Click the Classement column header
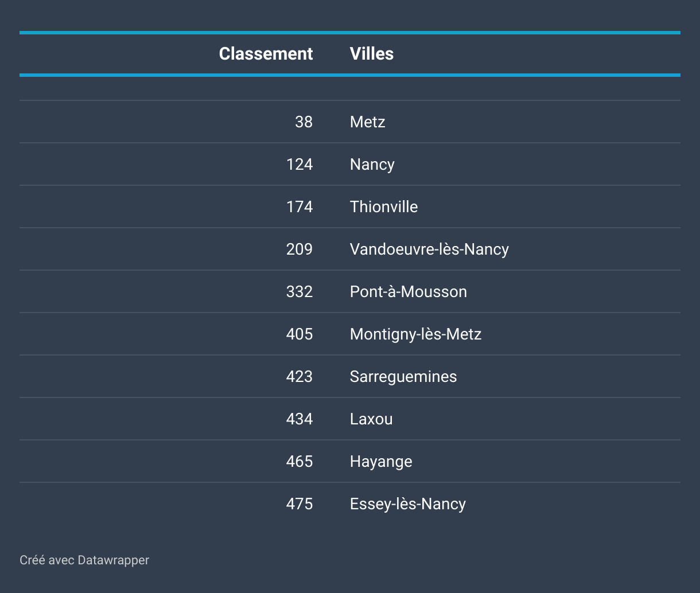Viewport: 700px width, 593px height. click(x=266, y=54)
